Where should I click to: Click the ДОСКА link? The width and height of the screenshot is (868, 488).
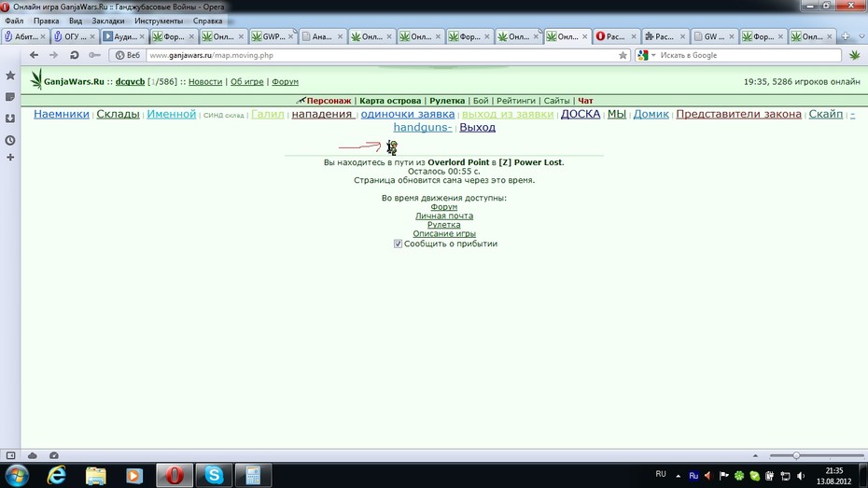tap(581, 114)
